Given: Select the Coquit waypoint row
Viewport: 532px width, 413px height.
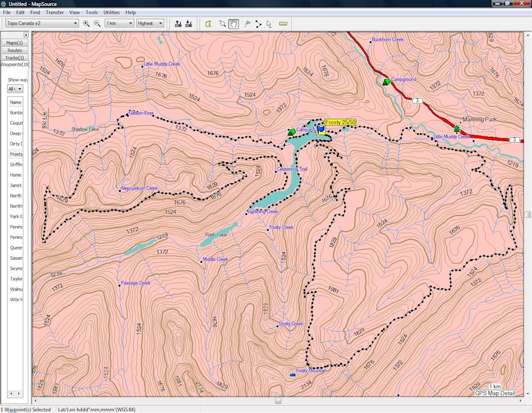Looking at the screenshot, I should click(x=15, y=123).
